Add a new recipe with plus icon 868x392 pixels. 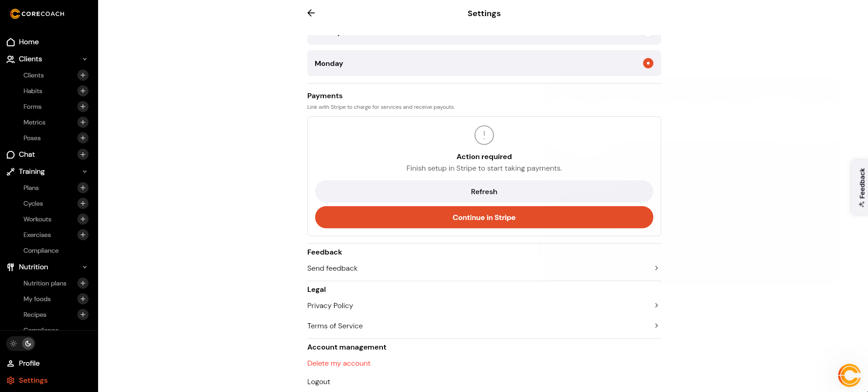(83, 315)
